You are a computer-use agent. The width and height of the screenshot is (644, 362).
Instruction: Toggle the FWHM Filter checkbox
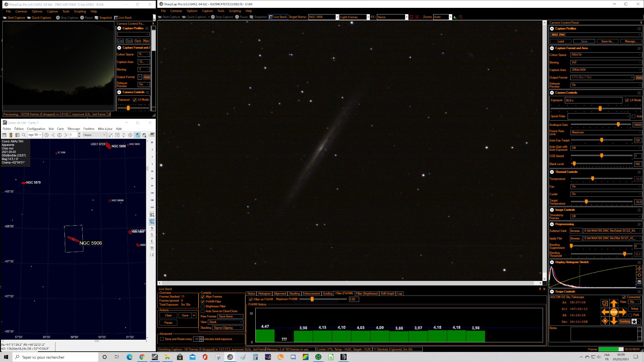[x=203, y=302]
